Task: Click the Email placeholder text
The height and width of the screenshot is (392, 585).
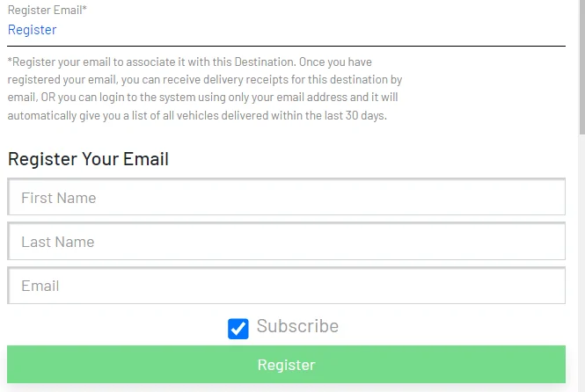Action: coord(40,286)
